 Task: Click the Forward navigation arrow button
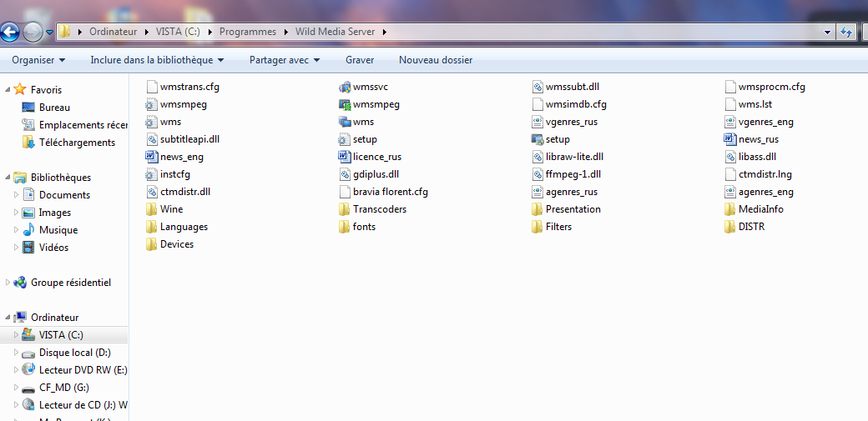point(33,32)
